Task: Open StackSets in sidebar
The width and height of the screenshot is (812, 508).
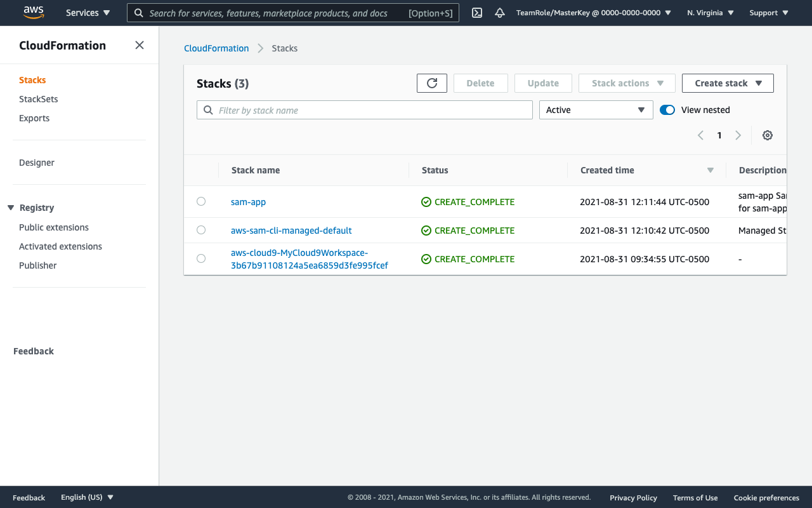Action: click(x=39, y=99)
